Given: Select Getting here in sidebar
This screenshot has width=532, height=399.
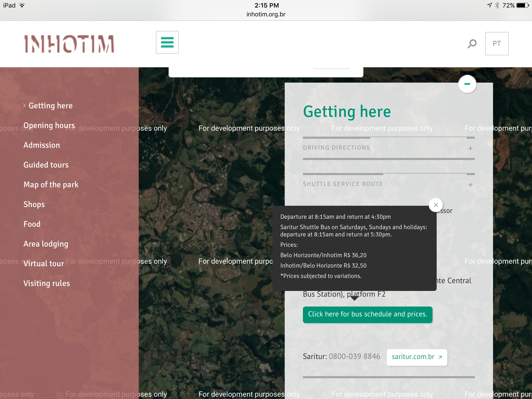Looking at the screenshot, I should pos(50,106).
